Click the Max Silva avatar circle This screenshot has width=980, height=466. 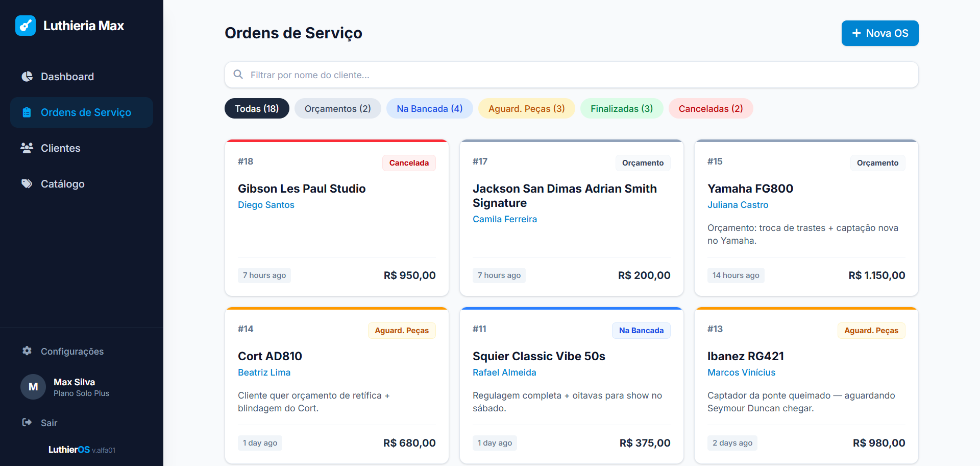point(33,387)
